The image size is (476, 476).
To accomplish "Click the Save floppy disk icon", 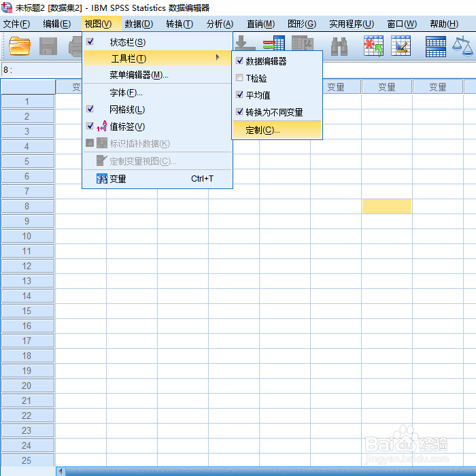I will [x=48, y=46].
